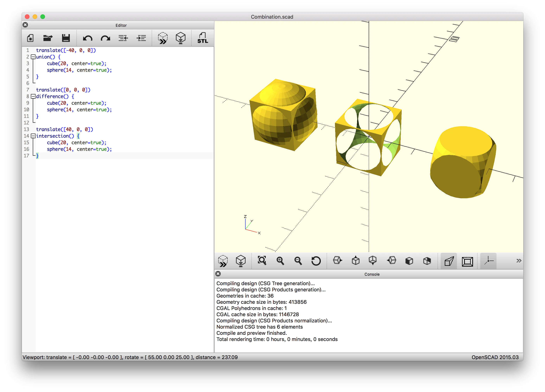Click Preview icon in the viewer toolbar
The height and width of the screenshot is (392, 545).
click(x=223, y=261)
